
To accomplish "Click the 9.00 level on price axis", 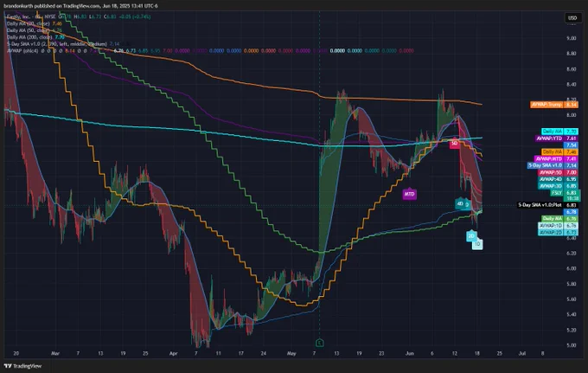I will click(x=571, y=38).
